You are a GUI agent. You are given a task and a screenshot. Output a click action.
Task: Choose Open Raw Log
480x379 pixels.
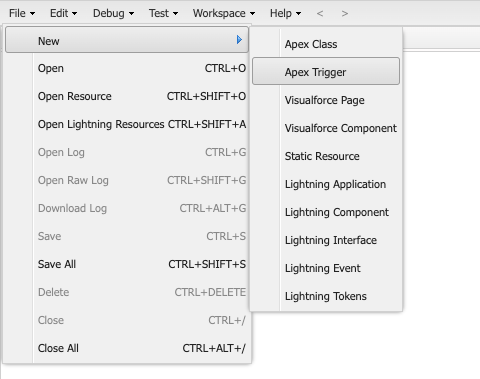pyautogui.click(x=127, y=180)
